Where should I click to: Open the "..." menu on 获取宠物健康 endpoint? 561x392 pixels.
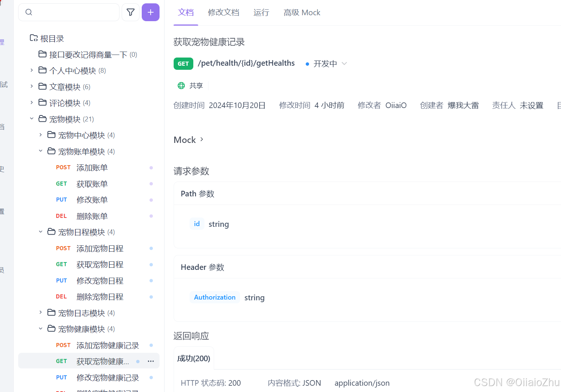pos(151,361)
